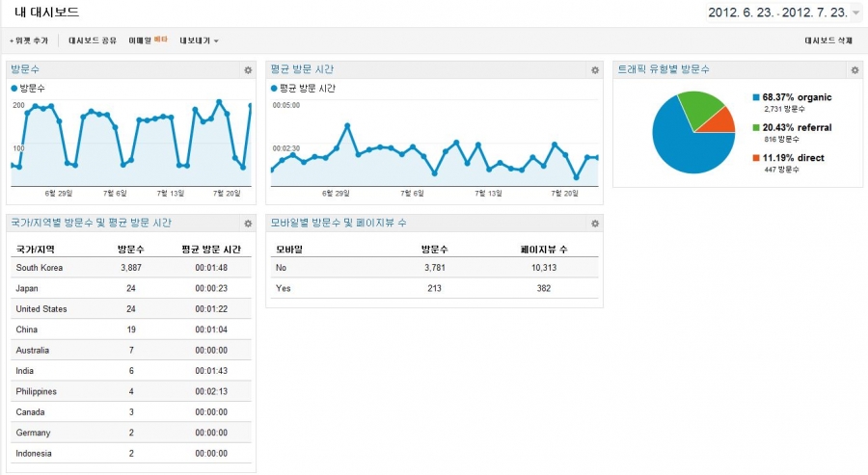Open settings gear for 방문수 widget
Image resolution: width=868 pixels, height=475 pixels.
pyautogui.click(x=248, y=70)
